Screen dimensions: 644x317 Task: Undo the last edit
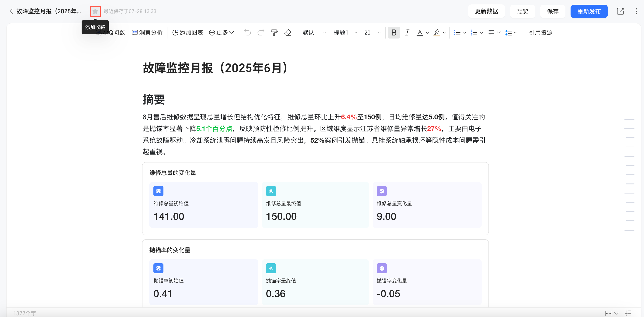coord(247,32)
